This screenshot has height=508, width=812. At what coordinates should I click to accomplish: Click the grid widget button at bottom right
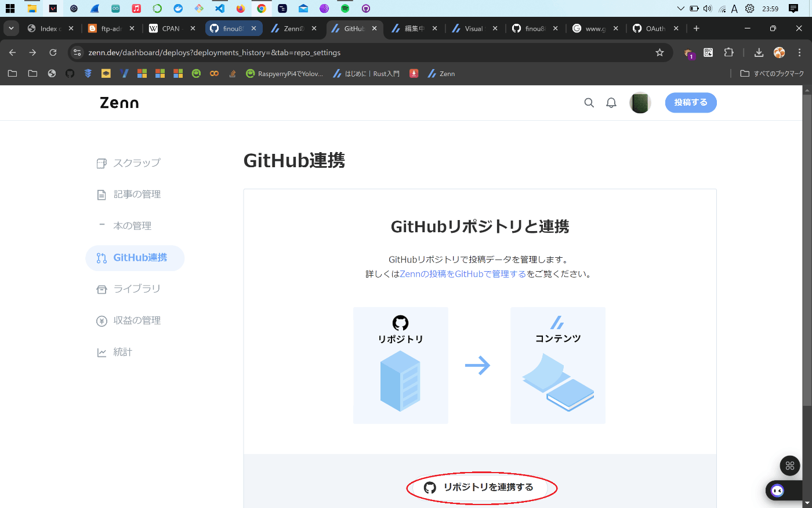pyautogui.click(x=790, y=466)
